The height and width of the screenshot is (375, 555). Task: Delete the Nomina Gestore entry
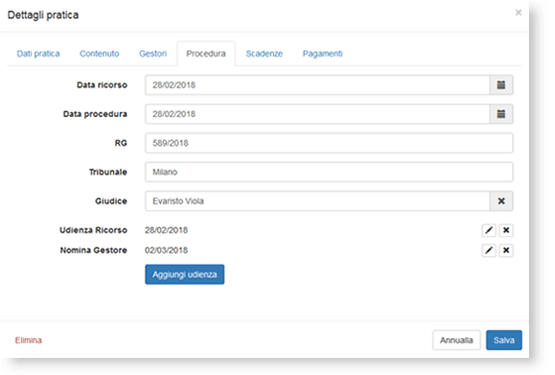point(506,250)
